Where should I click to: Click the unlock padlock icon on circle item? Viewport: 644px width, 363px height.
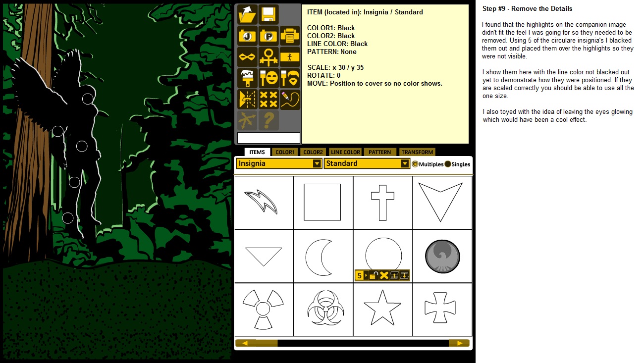[375, 275]
